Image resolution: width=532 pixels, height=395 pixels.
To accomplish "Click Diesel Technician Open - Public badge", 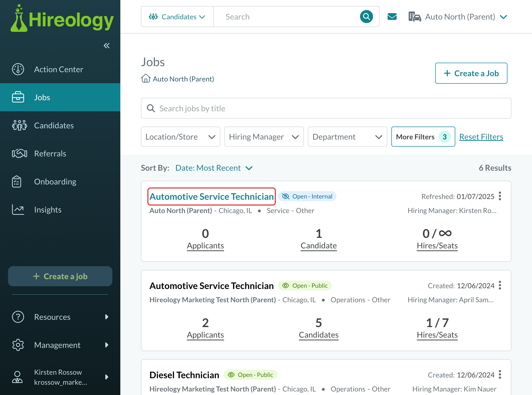I will (250, 375).
